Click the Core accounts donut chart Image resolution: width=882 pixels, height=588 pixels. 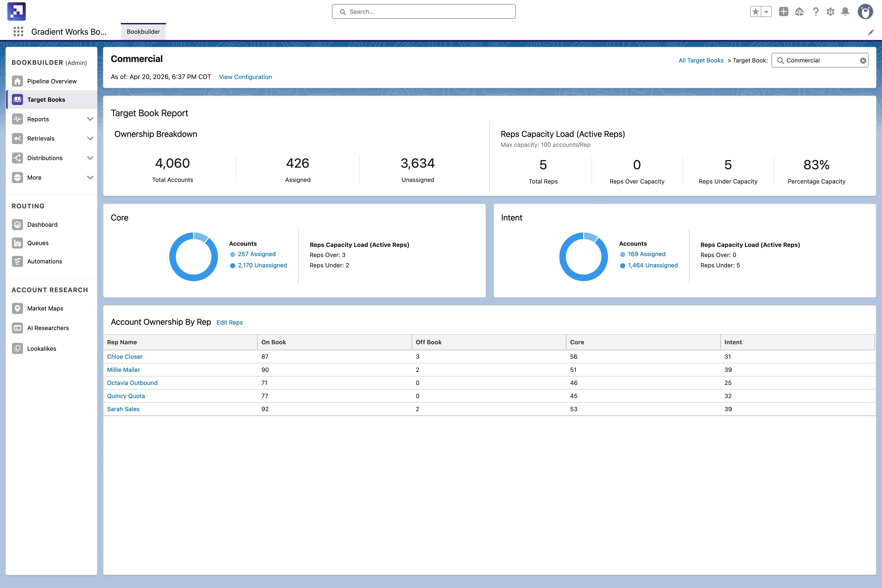[193, 257]
